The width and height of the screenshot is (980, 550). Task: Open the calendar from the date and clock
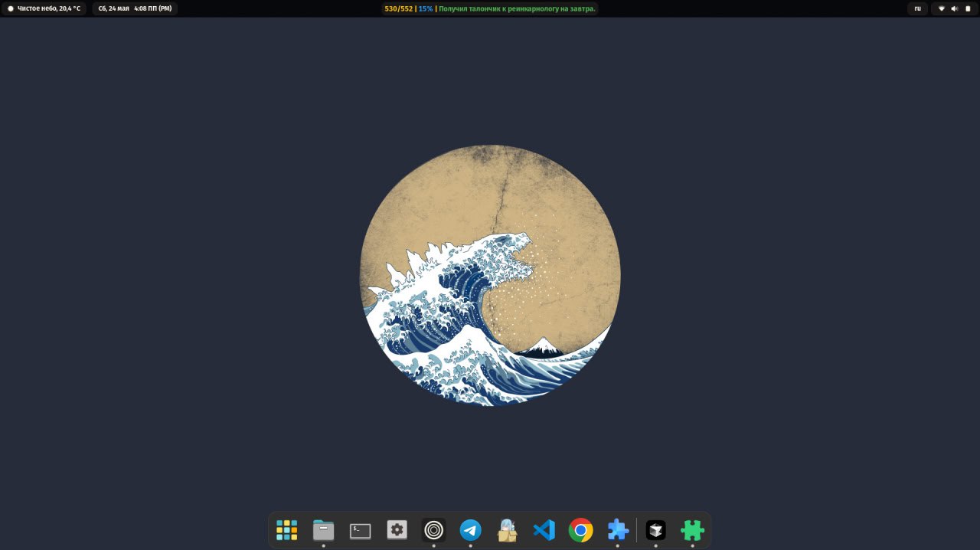coord(135,8)
